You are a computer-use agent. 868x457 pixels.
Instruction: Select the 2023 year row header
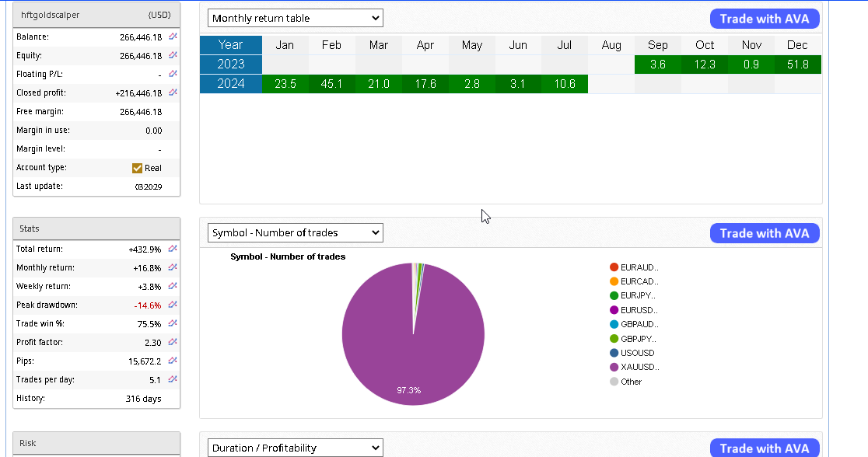(231, 65)
